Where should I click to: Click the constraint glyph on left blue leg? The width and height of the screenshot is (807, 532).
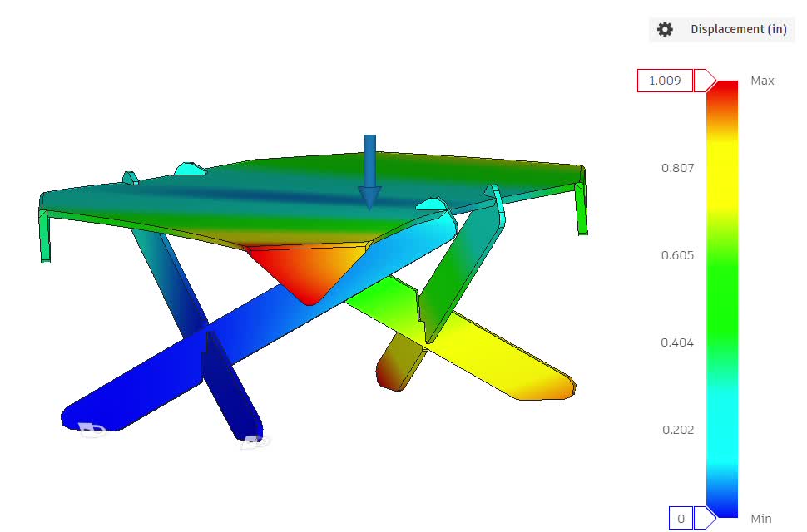coord(91,430)
